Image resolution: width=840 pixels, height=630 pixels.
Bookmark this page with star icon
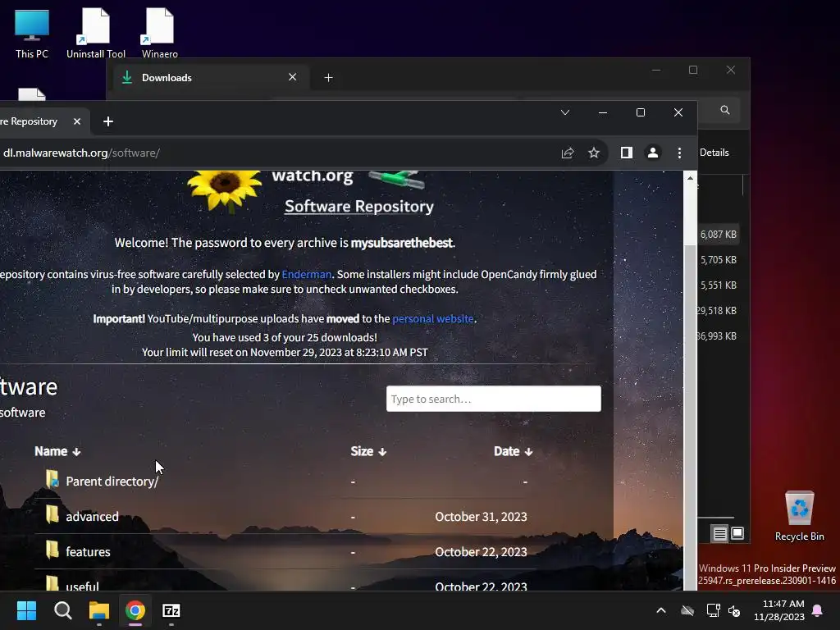(x=594, y=153)
